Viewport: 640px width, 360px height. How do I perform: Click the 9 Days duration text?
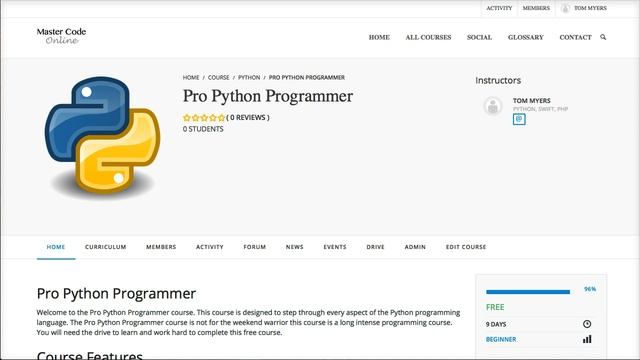coord(496,324)
